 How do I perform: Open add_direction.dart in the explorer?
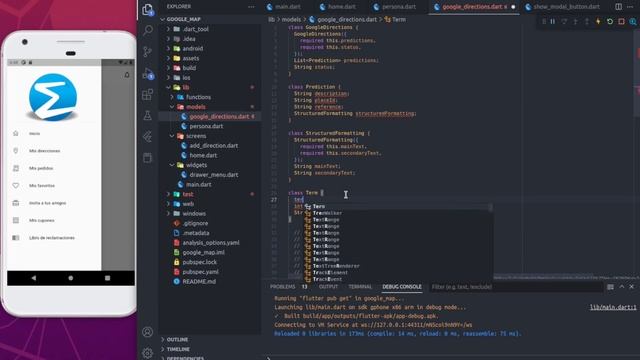(213, 146)
